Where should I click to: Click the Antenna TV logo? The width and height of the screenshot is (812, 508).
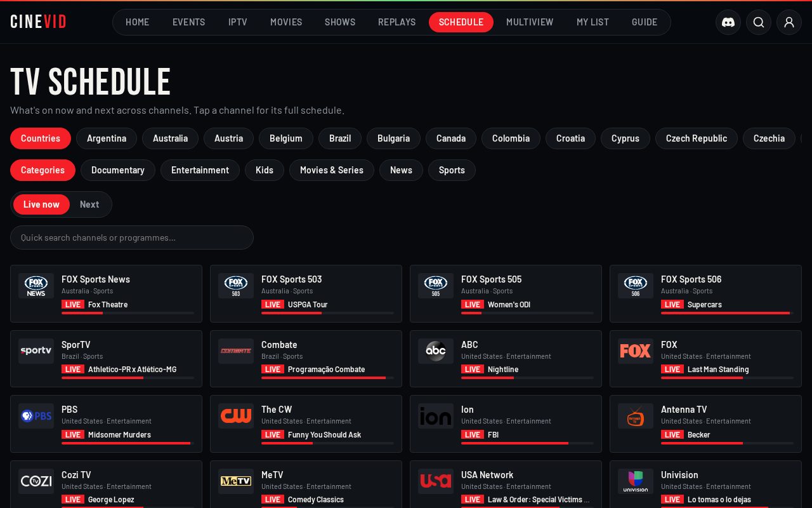click(x=636, y=416)
